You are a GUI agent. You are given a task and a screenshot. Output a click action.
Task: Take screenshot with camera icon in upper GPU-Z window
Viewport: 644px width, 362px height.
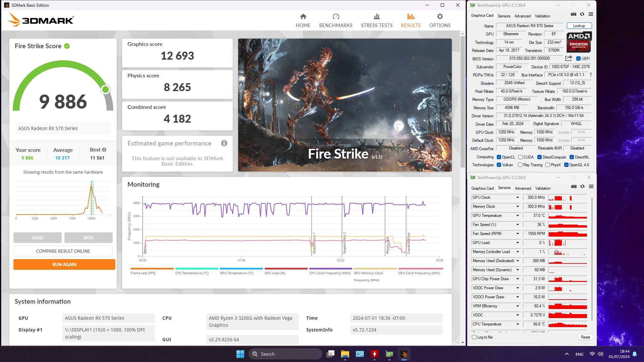574,14
